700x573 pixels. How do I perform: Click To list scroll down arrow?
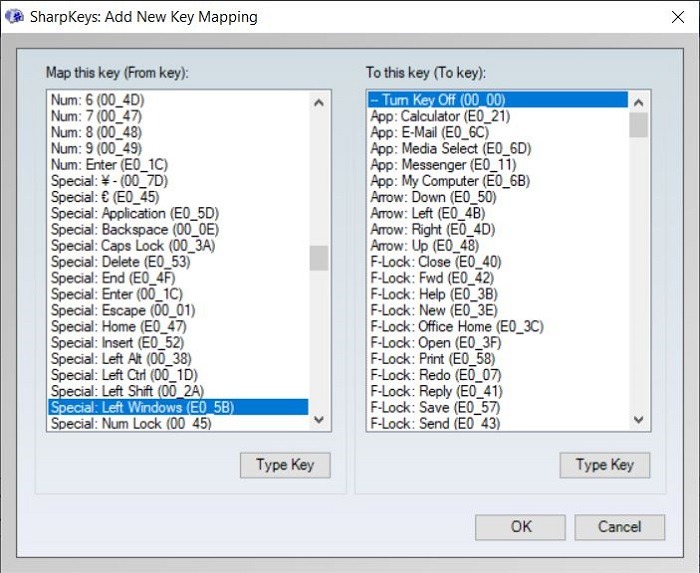(x=638, y=419)
